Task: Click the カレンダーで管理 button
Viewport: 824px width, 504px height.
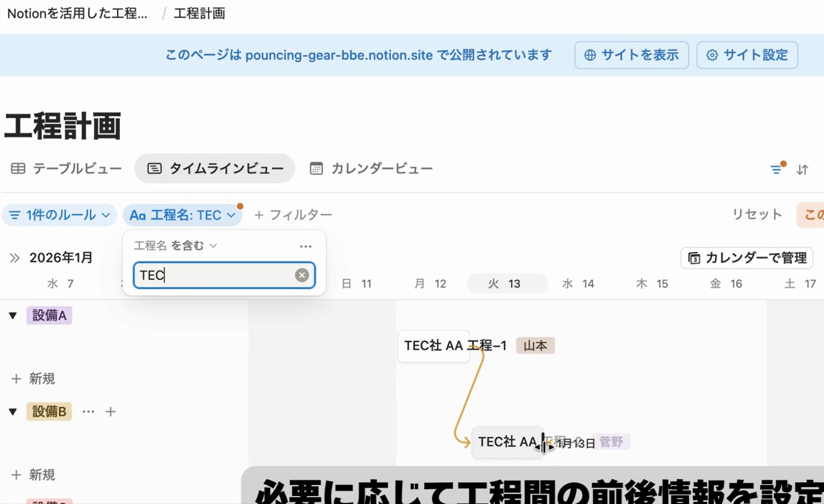Action: click(747, 258)
